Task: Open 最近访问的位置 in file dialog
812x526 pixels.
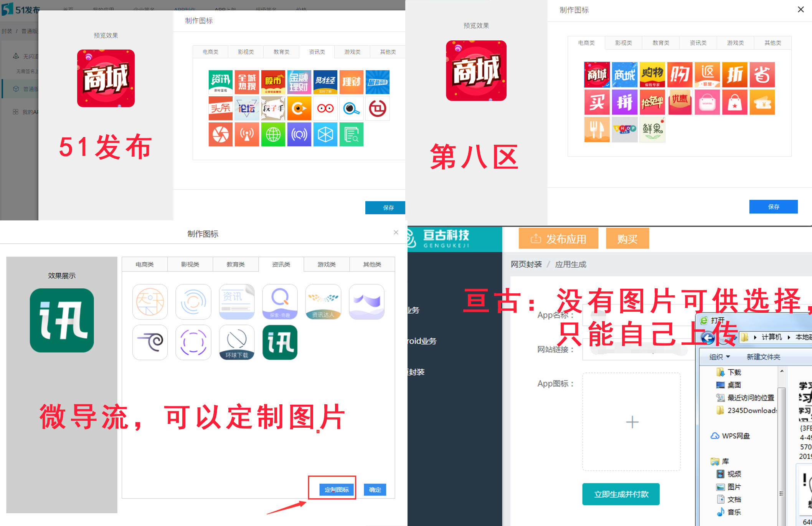Action: tap(745, 398)
